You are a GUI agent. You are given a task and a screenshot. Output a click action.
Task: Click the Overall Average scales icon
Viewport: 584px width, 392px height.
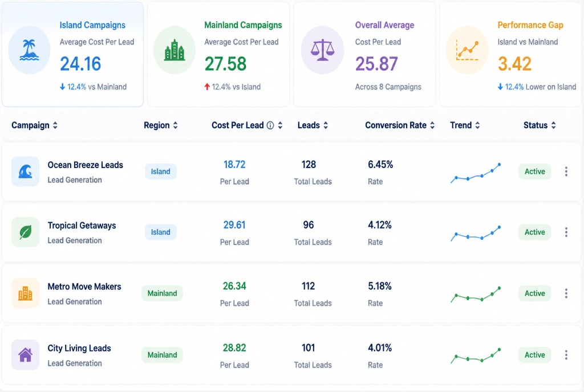click(x=323, y=50)
